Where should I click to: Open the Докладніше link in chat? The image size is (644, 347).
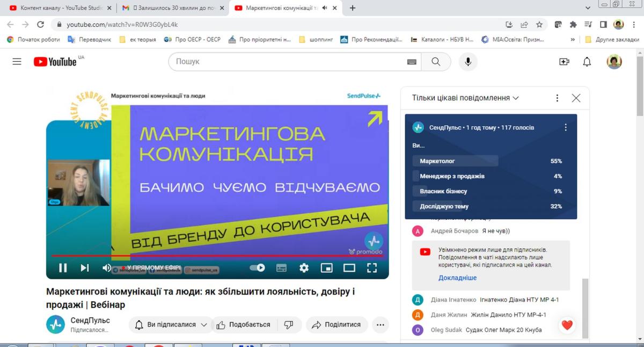(x=457, y=278)
